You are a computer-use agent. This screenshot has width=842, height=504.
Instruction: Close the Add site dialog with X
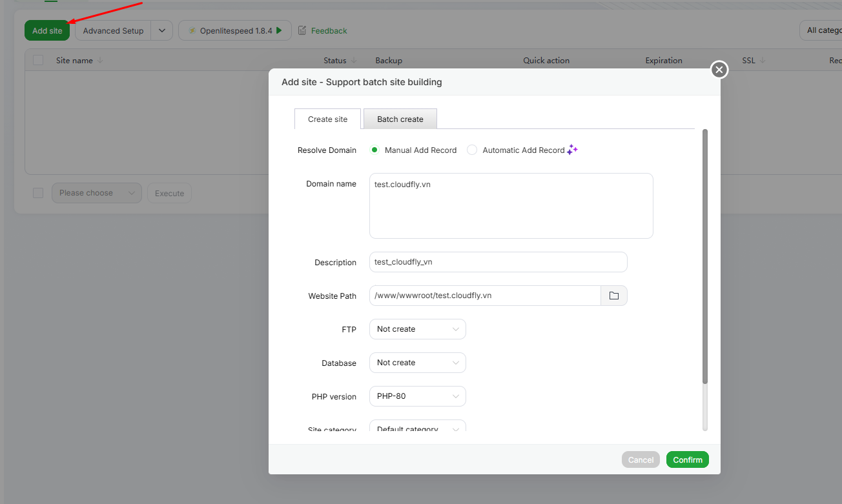click(x=719, y=70)
